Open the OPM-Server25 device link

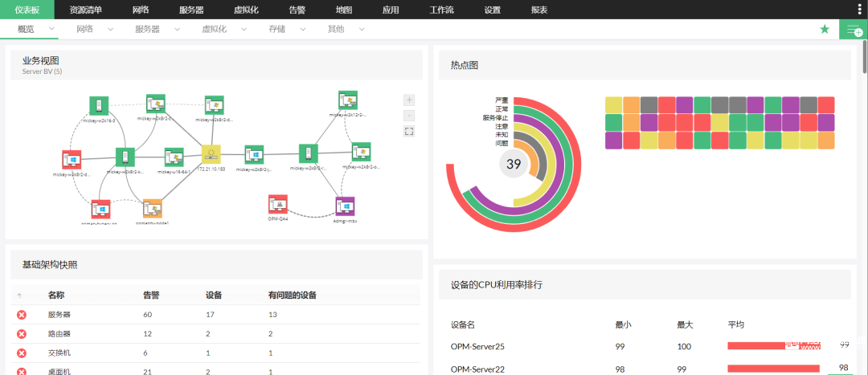[x=477, y=347]
